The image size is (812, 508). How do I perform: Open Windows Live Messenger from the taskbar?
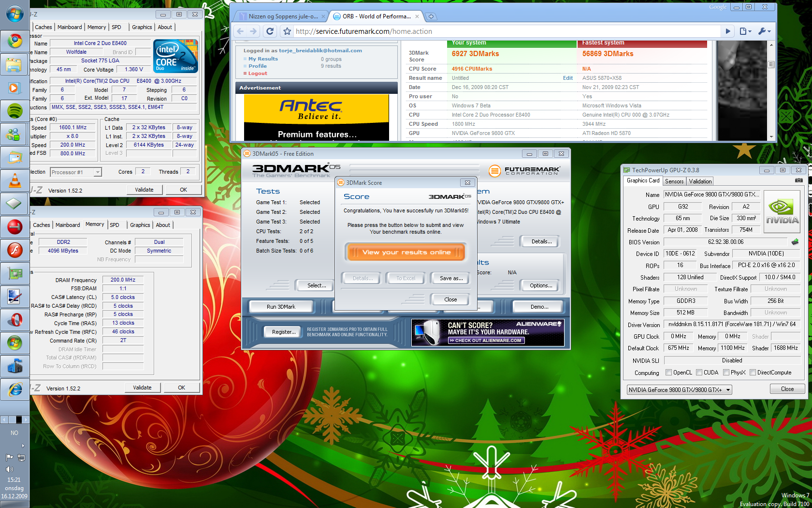pos(14,134)
